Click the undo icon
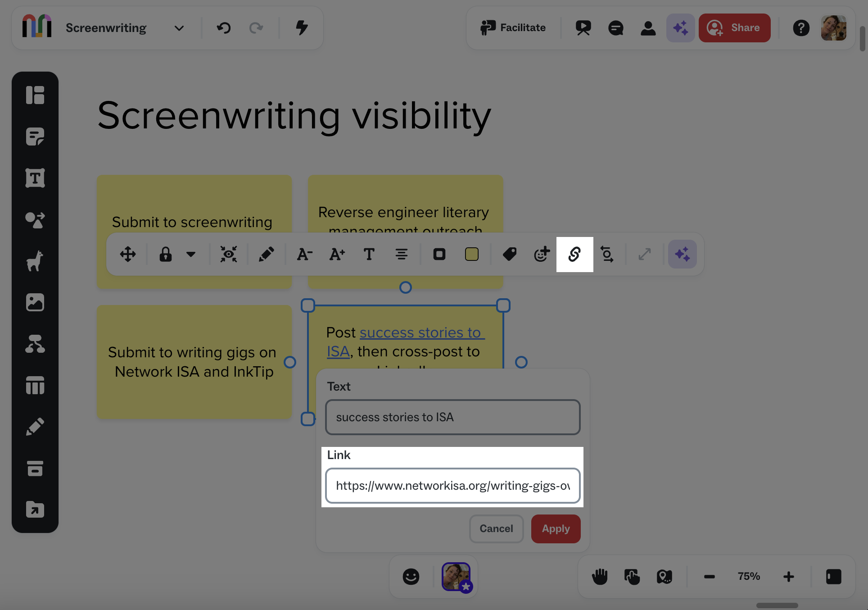868x610 pixels. [x=224, y=28]
